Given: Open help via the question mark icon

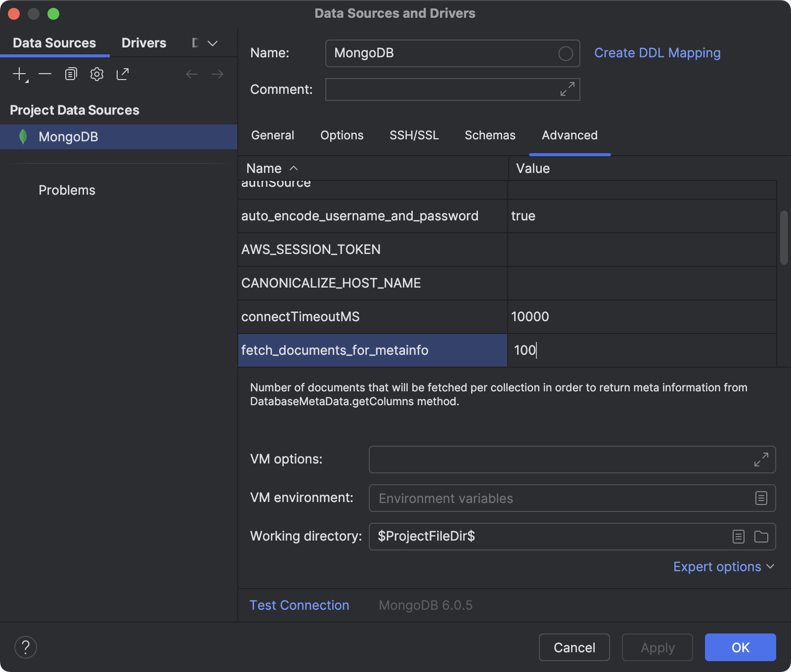Looking at the screenshot, I should (25, 647).
